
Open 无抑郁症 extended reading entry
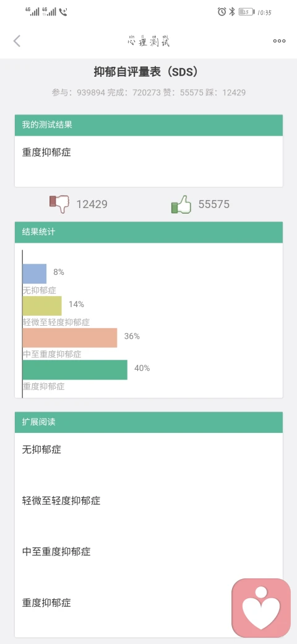(x=148, y=450)
